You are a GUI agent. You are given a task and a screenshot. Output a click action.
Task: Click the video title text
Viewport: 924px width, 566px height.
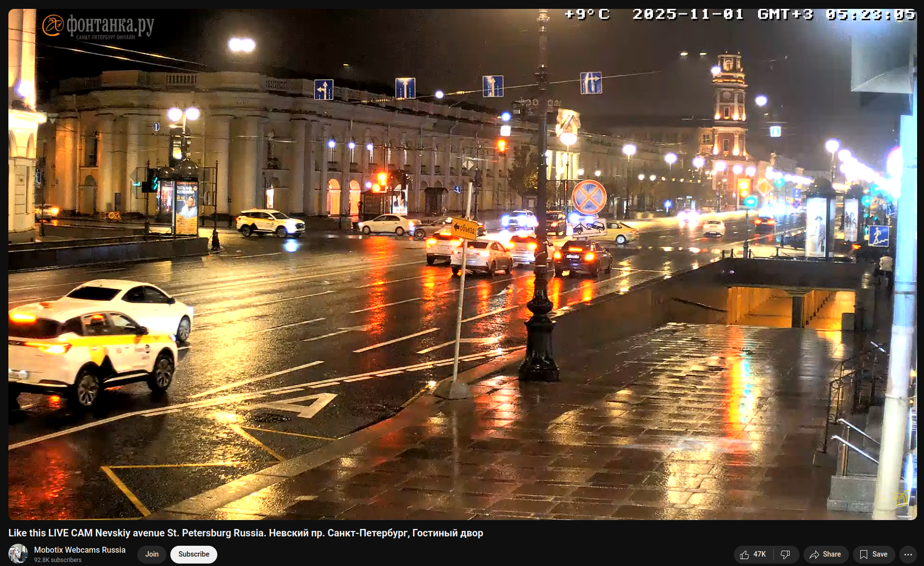coord(245,533)
